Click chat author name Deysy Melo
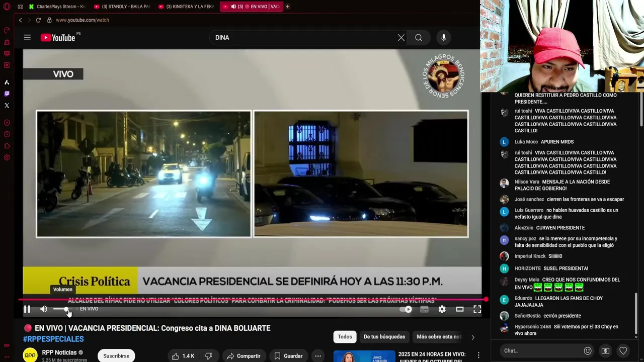This screenshot has width=644, height=362. (x=527, y=280)
